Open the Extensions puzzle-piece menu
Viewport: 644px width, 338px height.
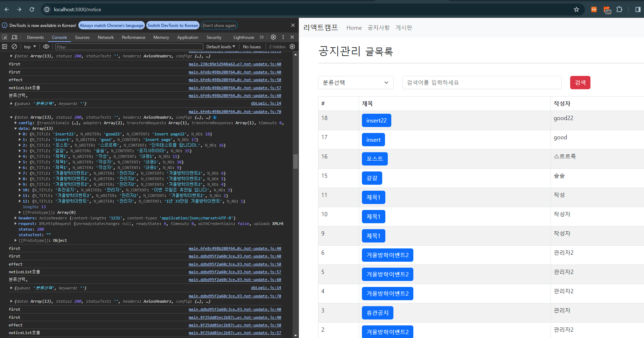click(x=619, y=9)
